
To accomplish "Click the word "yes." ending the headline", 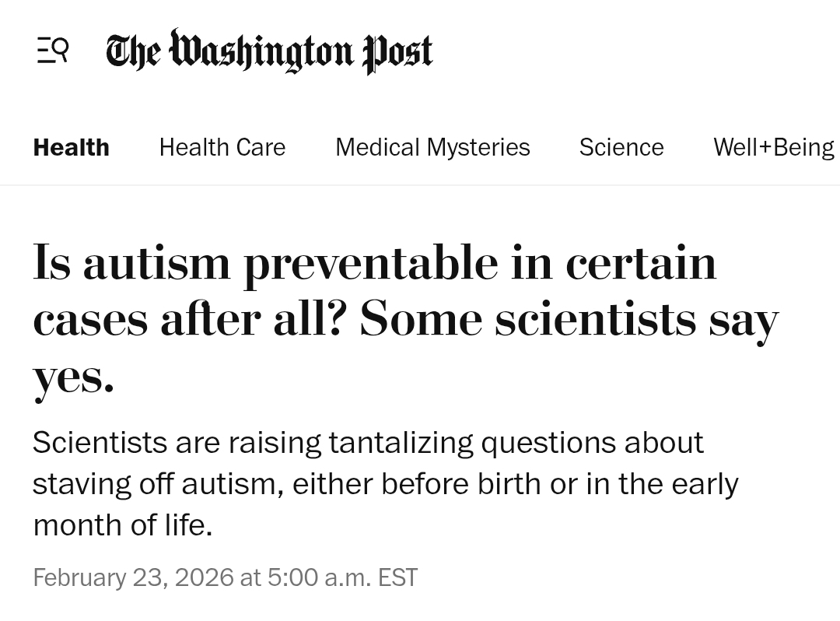I will pyautogui.click(x=73, y=377).
